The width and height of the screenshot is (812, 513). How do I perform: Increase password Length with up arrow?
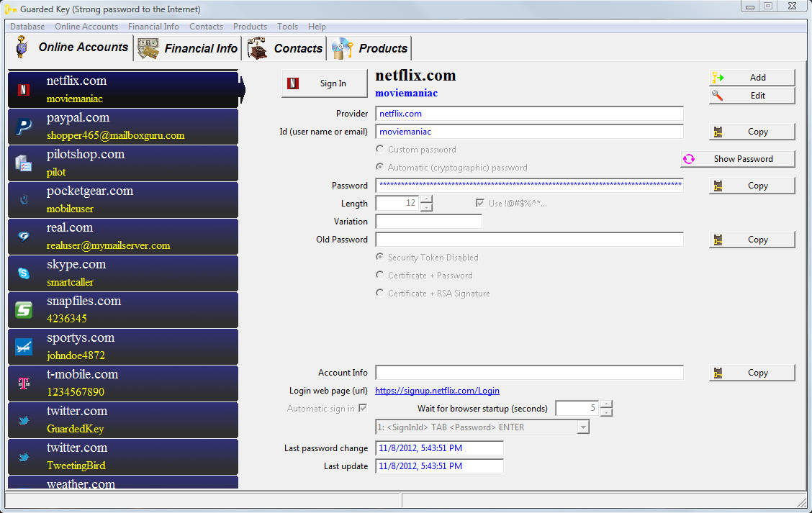(426, 199)
